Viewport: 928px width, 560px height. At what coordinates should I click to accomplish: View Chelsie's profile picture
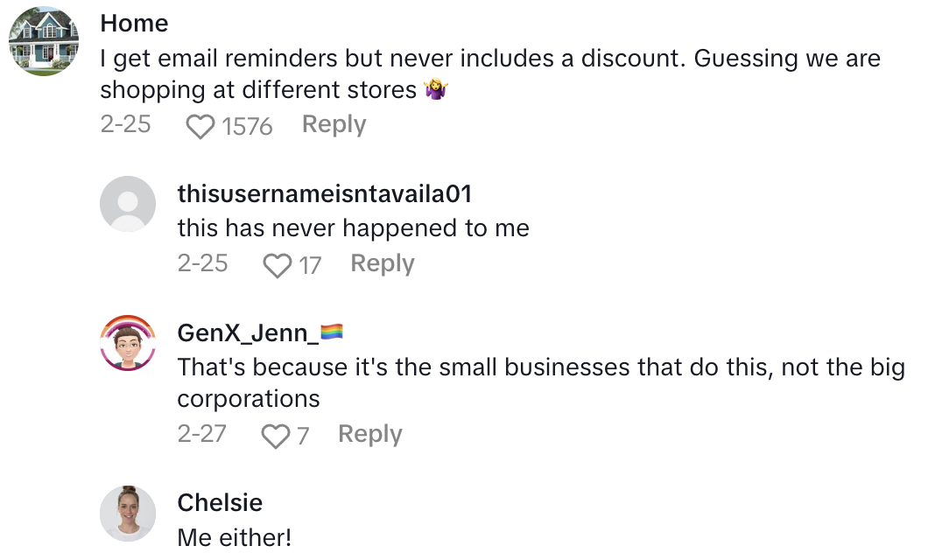[x=128, y=513]
